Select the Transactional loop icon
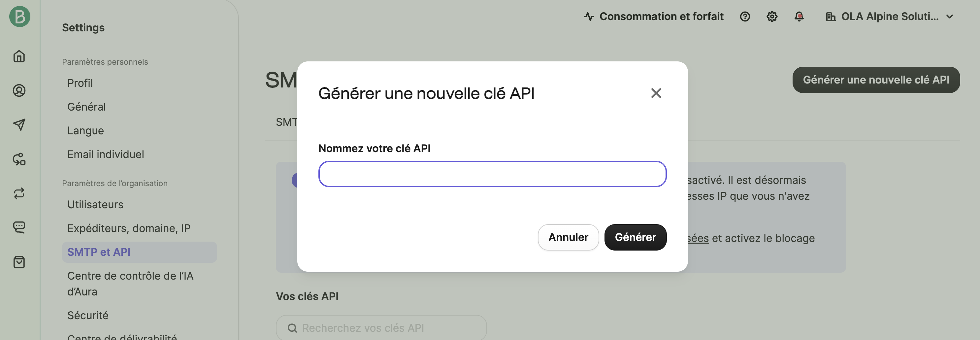The height and width of the screenshot is (340, 980). 18,193
